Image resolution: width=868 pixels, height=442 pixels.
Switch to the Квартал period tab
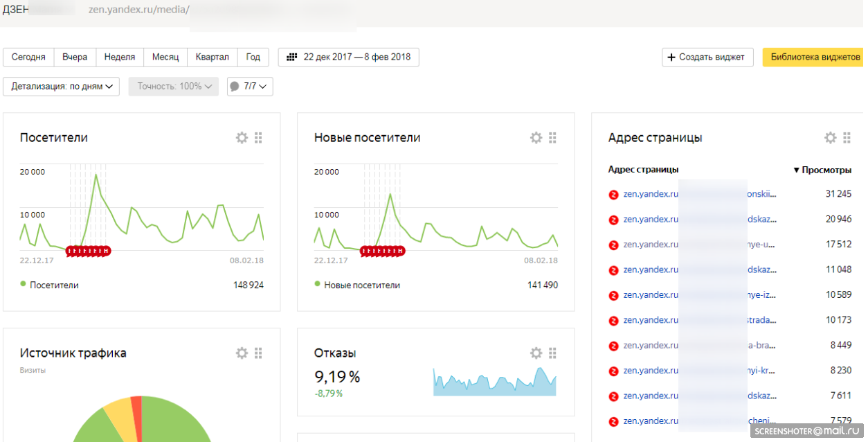pyautogui.click(x=212, y=57)
